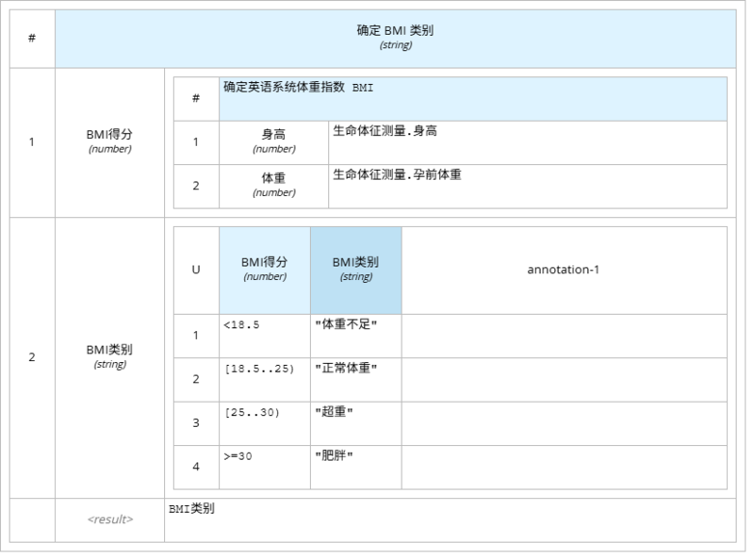Edit the 生命体征测量.孕前体重 expression cell
Image resolution: width=754 pixels, height=560 pixels.
tap(527, 185)
